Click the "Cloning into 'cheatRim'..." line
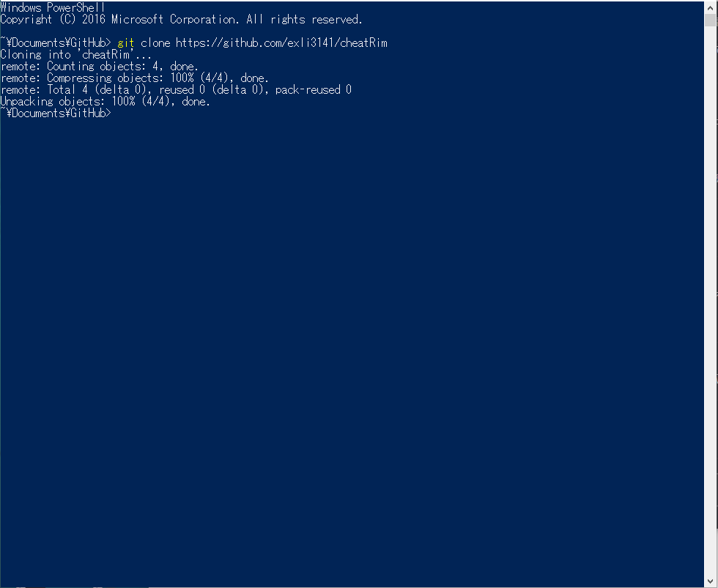Image resolution: width=718 pixels, height=588 pixels. [76, 54]
